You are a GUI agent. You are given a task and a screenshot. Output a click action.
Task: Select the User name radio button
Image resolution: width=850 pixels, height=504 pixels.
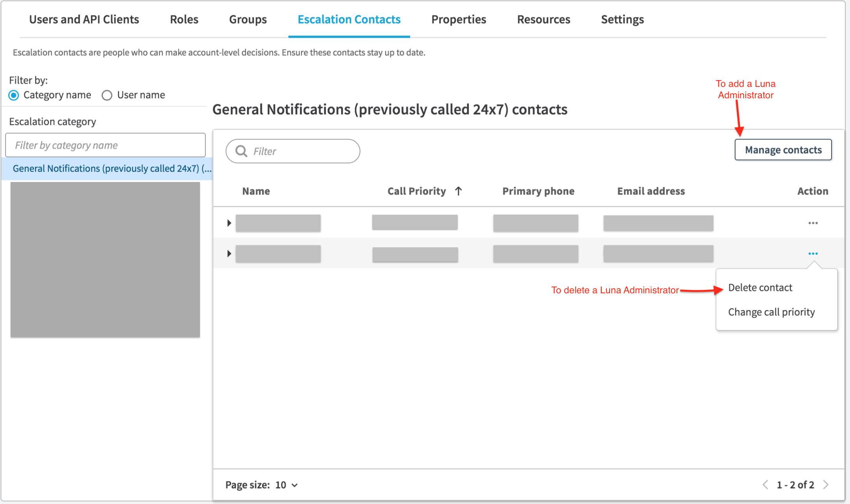[107, 95]
